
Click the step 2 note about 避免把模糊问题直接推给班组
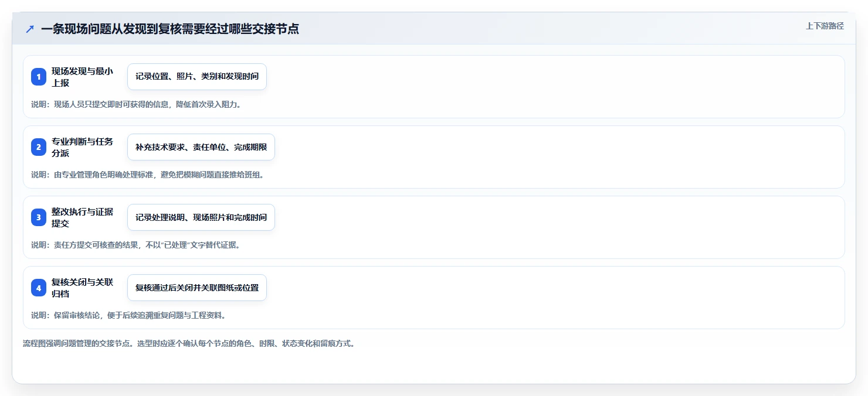[x=147, y=175]
